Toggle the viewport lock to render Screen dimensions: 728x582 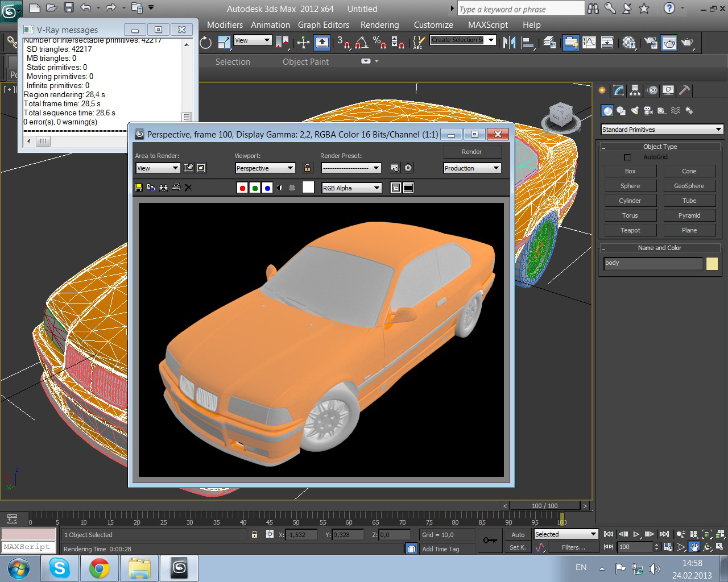[307, 168]
